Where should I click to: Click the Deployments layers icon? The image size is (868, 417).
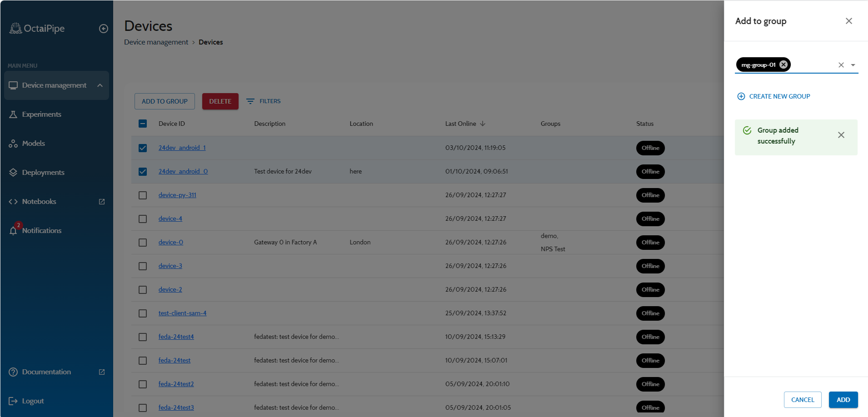tap(13, 173)
